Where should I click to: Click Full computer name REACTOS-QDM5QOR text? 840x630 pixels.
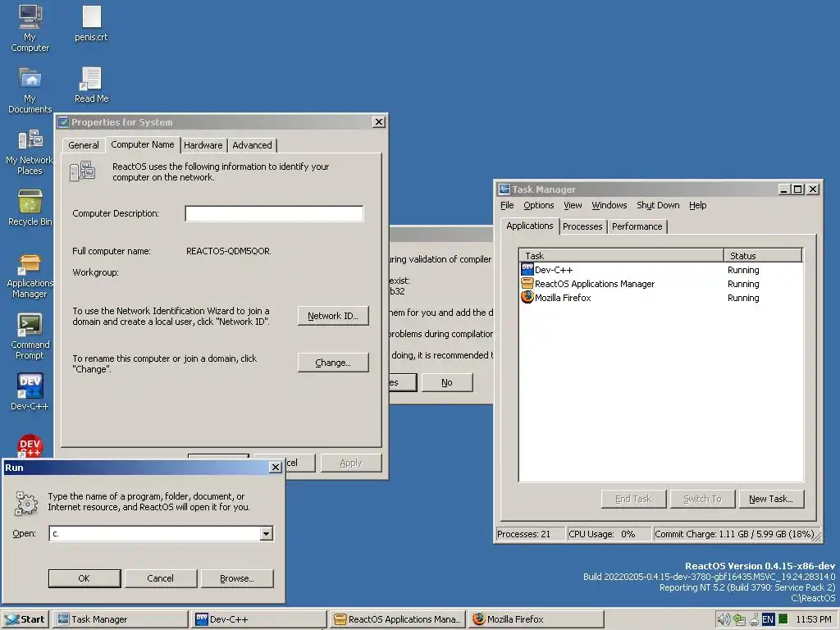coord(229,251)
